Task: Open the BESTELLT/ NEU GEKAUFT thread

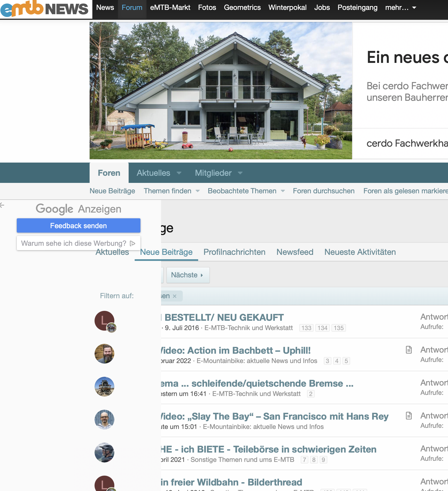Action: (224, 317)
